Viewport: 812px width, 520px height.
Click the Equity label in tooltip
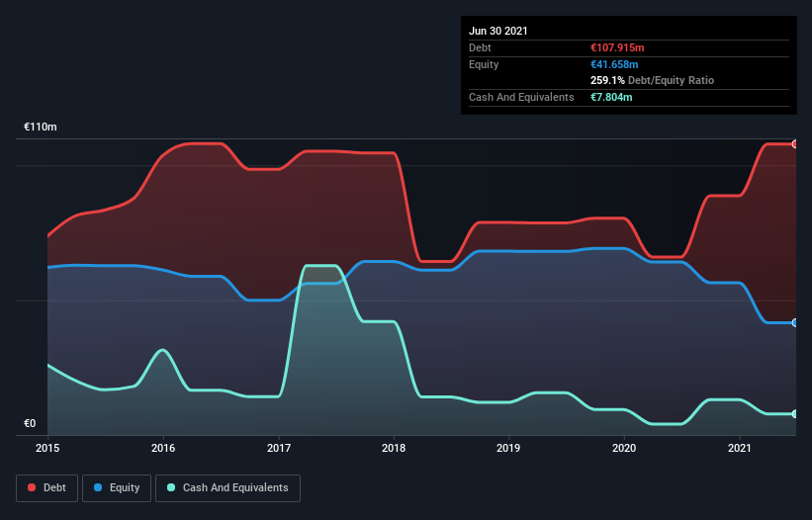point(484,64)
